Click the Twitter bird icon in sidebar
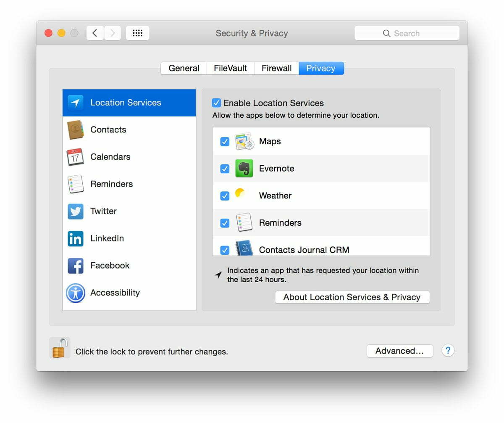 point(75,211)
